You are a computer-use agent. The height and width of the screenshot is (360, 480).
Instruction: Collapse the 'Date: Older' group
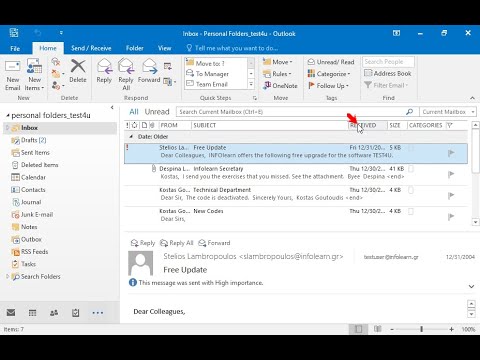131,137
